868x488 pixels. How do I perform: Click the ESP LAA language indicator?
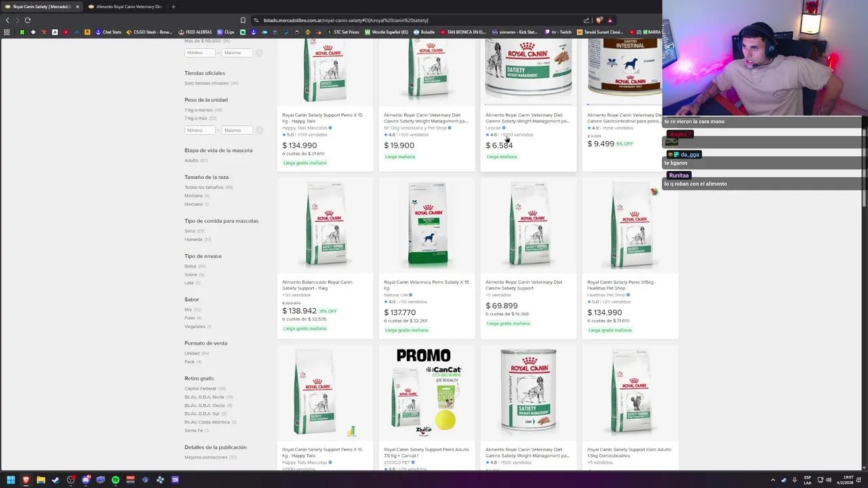[x=808, y=480]
